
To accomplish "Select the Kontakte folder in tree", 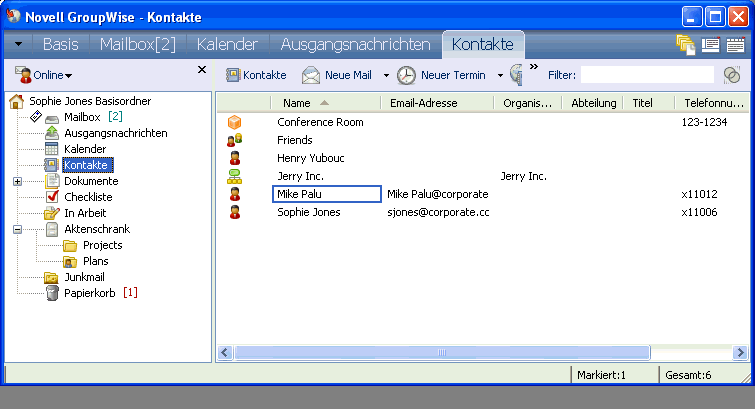I will coord(86,165).
